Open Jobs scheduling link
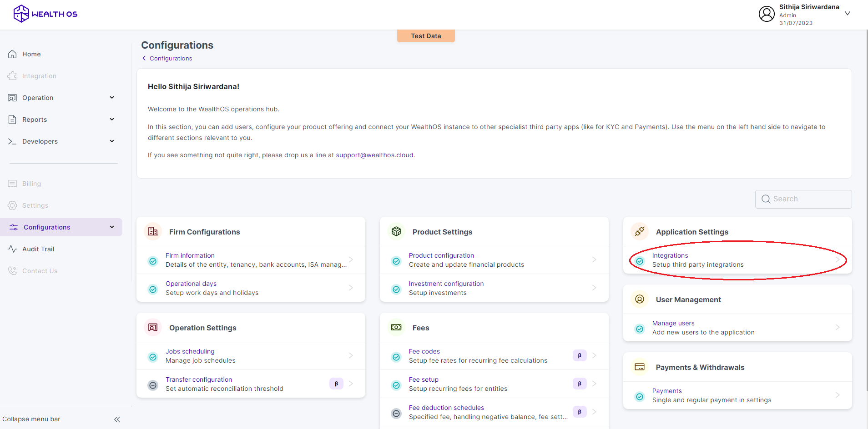 [190, 351]
